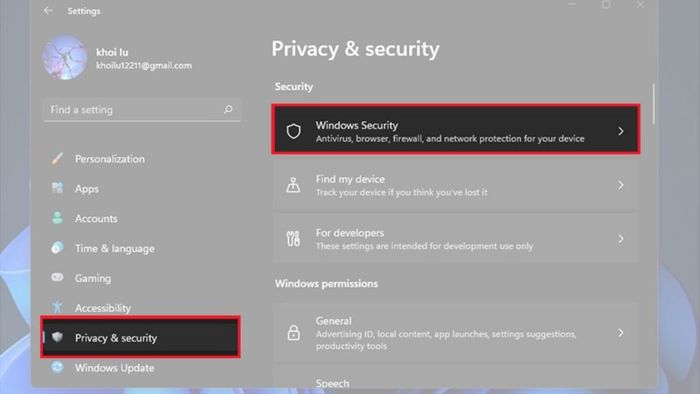Open General permissions settings
Screen dimensions: 700x394
click(x=456, y=332)
